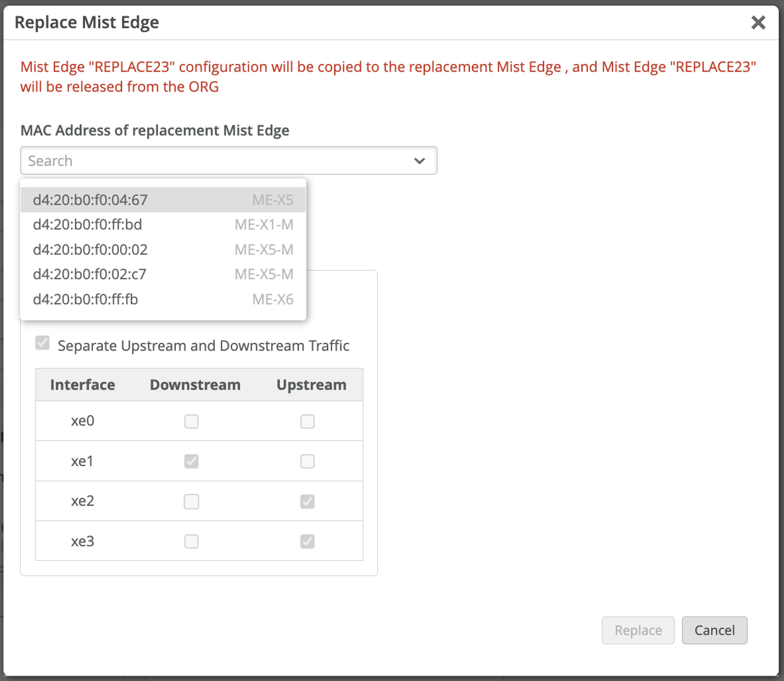Uncheck Upstream checkbox for xe3
Screen dimensions: 784x681
pos(307,541)
